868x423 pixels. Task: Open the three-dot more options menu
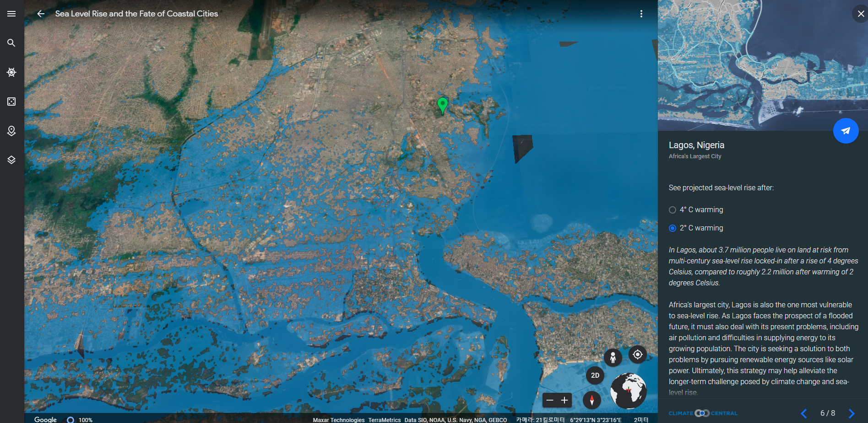pyautogui.click(x=641, y=14)
